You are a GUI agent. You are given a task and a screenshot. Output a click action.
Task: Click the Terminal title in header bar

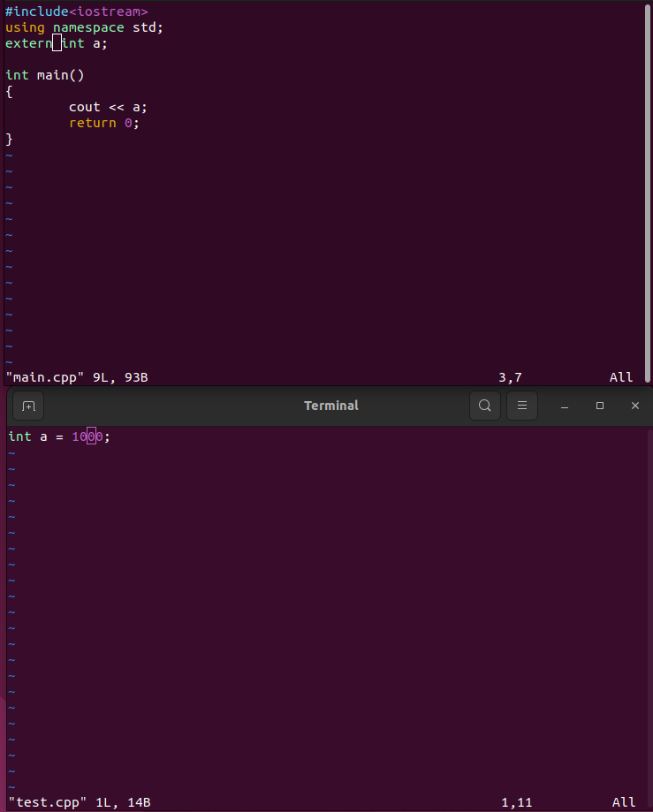[331, 406]
